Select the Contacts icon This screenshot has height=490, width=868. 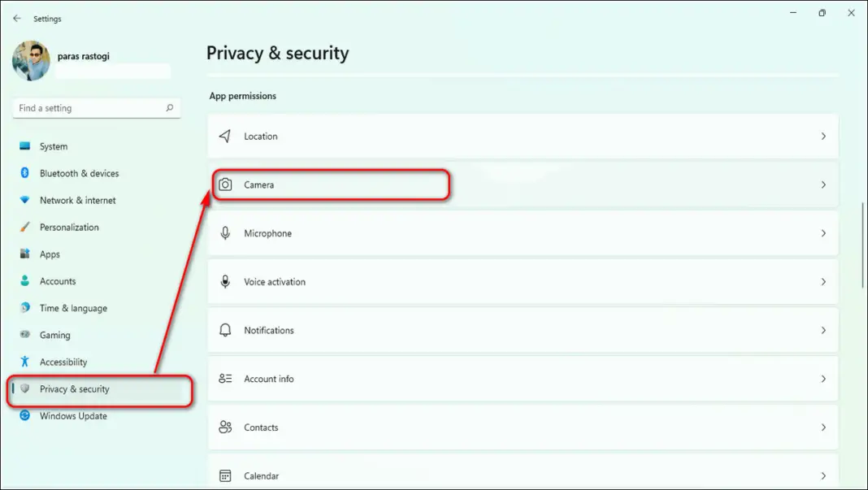(x=225, y=427)
